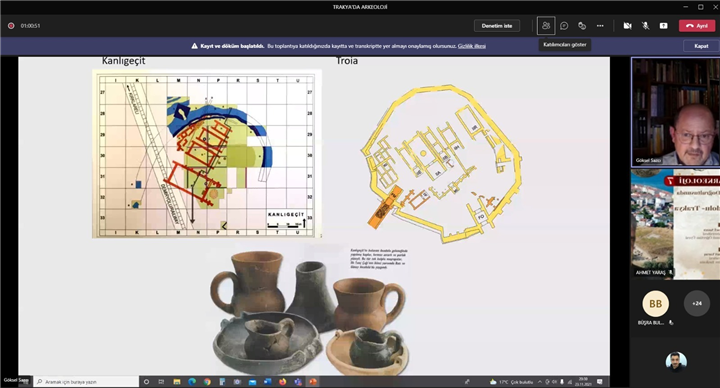Select Göksel Sazcı's video tile
Viewport: 720px width, 388px height.
[x=675, y=112]
